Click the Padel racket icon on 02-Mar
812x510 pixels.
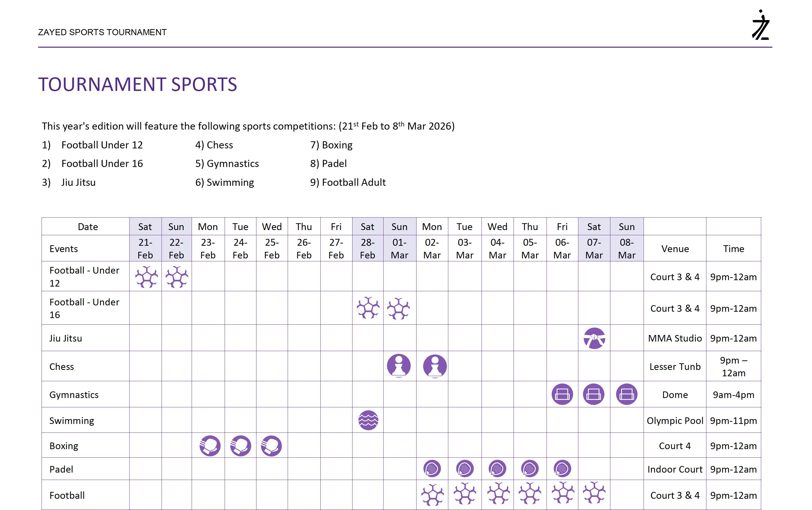[x=432, y=469]
